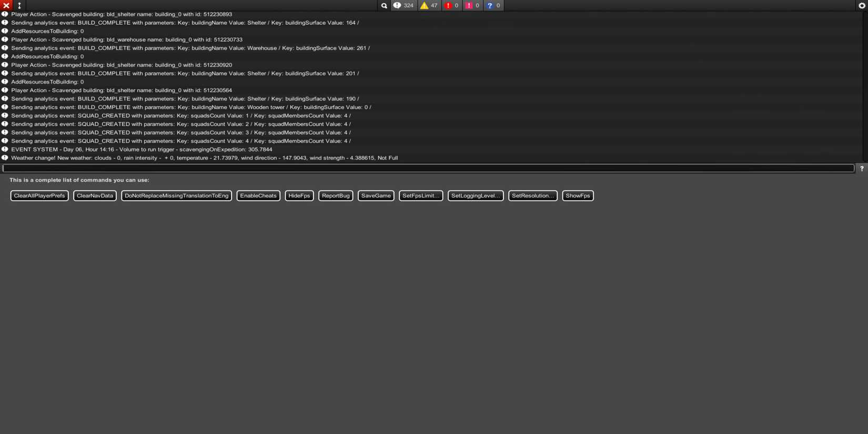Toggle info log filter showing 324

click(403, 5)
